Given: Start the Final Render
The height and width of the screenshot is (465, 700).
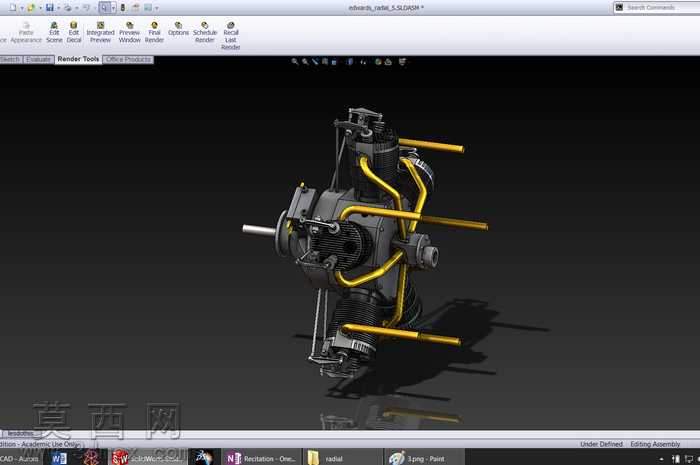Looking at the screenshot, I should (x=154, y=33).
